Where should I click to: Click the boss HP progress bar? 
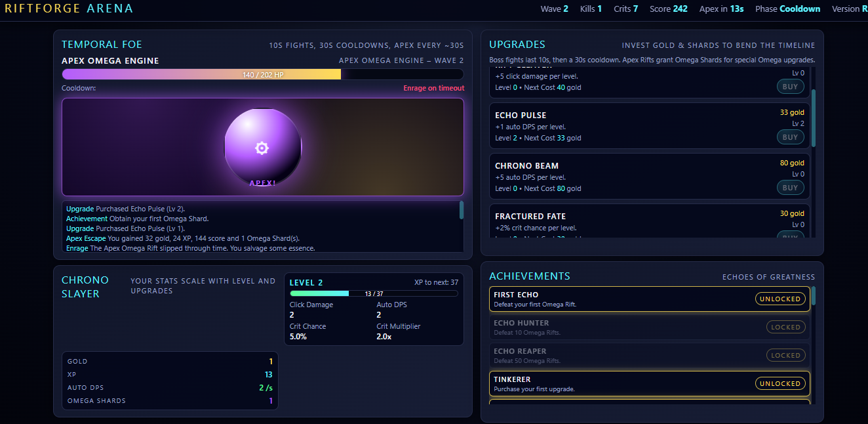262,75
